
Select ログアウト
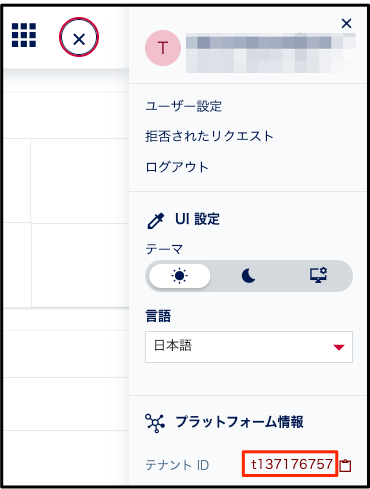(177, 167)
